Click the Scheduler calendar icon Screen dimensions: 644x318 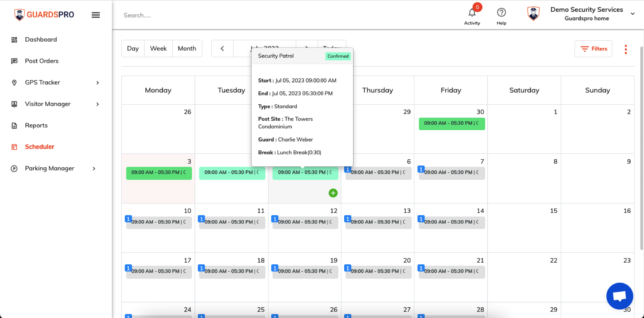pos(14,147)
